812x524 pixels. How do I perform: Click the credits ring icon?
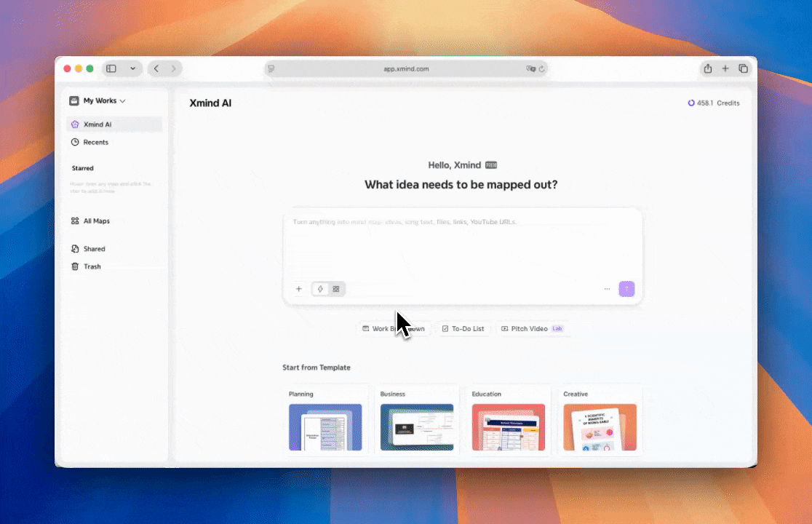click(690, 103)
